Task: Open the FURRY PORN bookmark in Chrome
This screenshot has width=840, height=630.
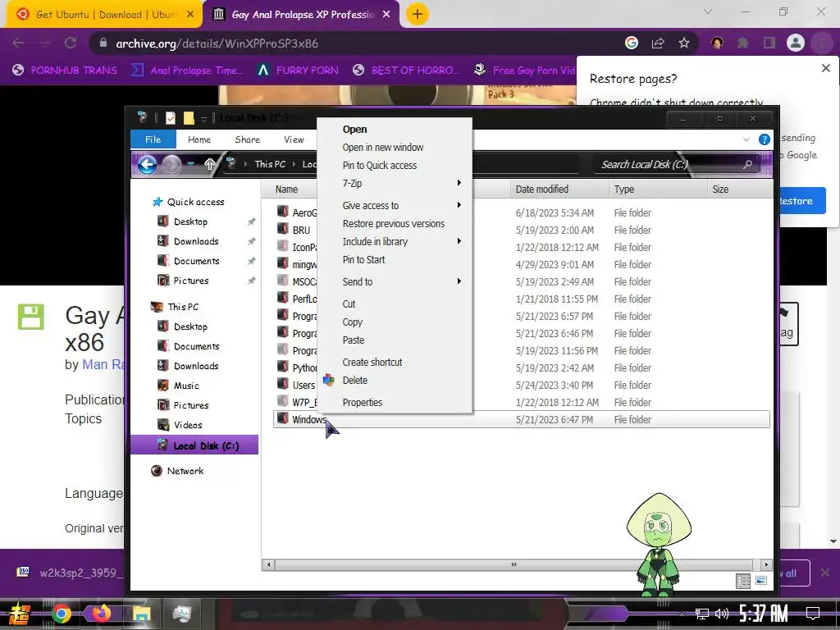Action: pos(299,71)
